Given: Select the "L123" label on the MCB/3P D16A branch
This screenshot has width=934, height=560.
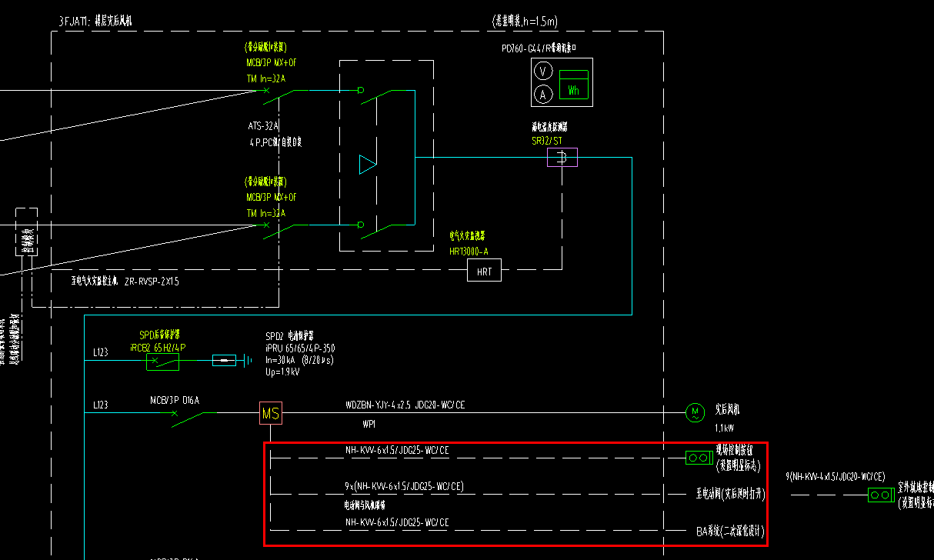Looking at the screenshot, I should point(101,405).
